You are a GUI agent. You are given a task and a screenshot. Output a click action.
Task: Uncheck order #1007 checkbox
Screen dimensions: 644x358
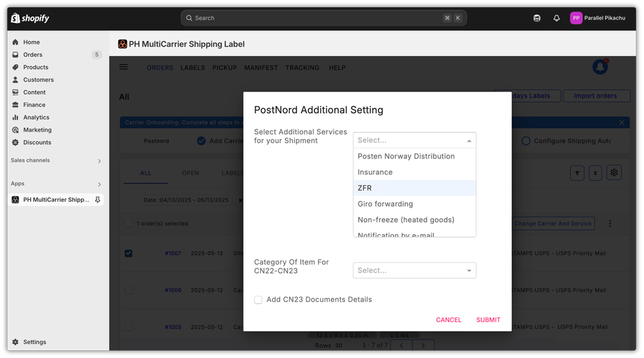(x=129, y=253)
